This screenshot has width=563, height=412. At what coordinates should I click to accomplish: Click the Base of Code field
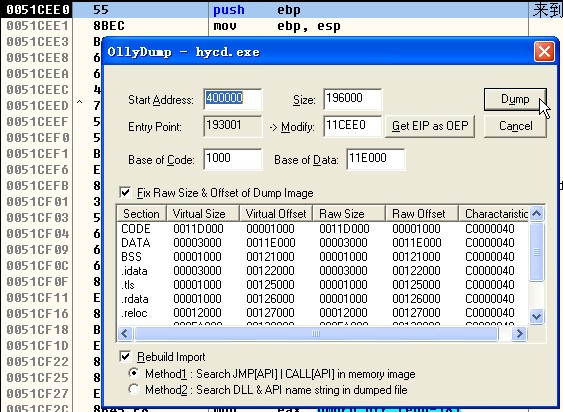(233, 159)
